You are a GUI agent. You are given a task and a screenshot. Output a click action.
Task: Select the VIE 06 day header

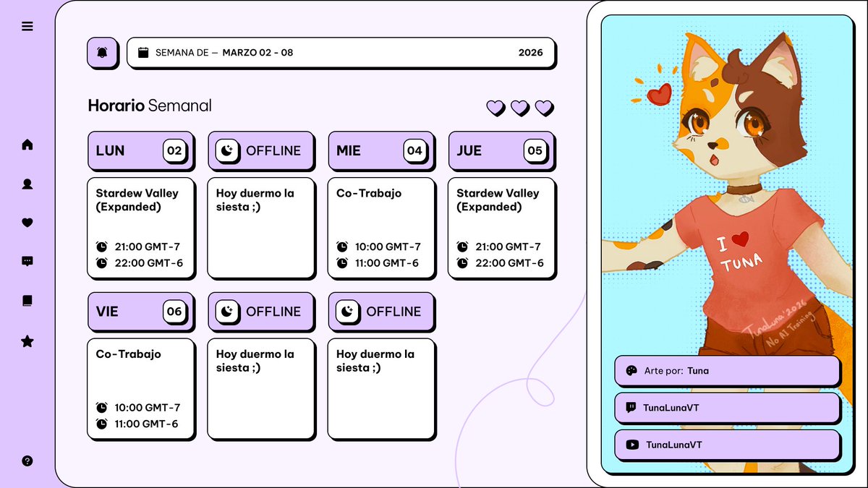pyautogui.click(x=140, y=312)
